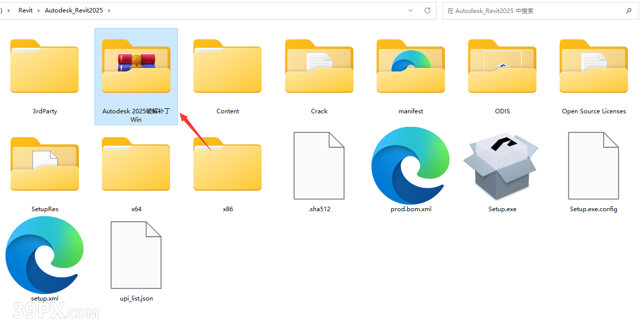Select the Content folder icon
Screen dimensions: 644x332
pyautogui.click(x=227, y=66)
